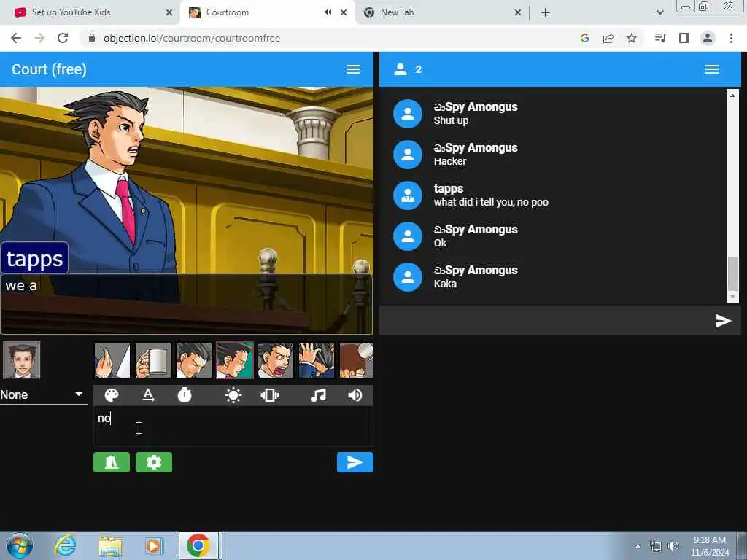Reload the current page
747x560 pixels.
tap(63, 38)
